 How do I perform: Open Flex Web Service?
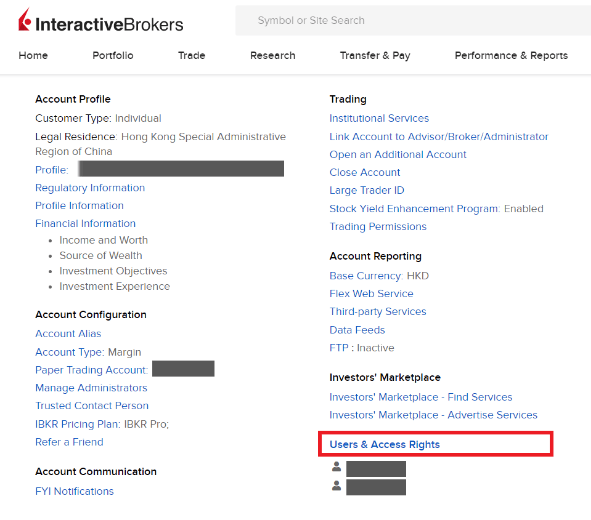[x=371, y=294]
